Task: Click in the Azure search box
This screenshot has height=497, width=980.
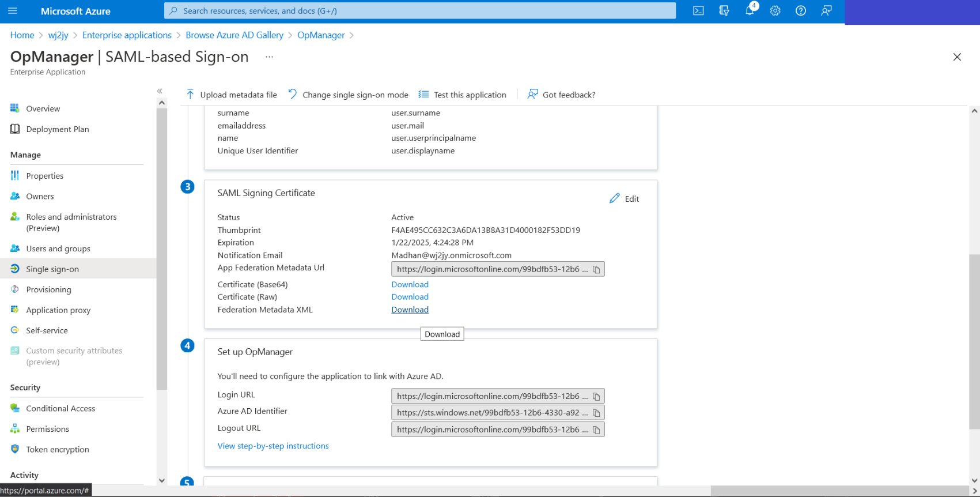Action: pyautogui.click(x=421, y=11)
